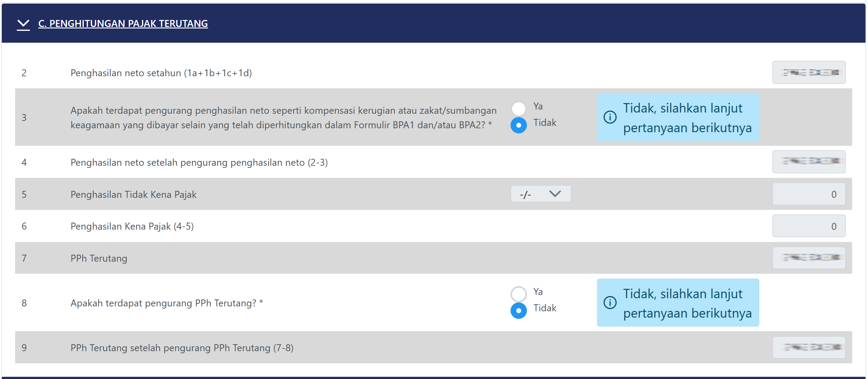Click the PTKP dropdown arrow chevron
The image size is (868, 379).
click(x=555, y=194)
